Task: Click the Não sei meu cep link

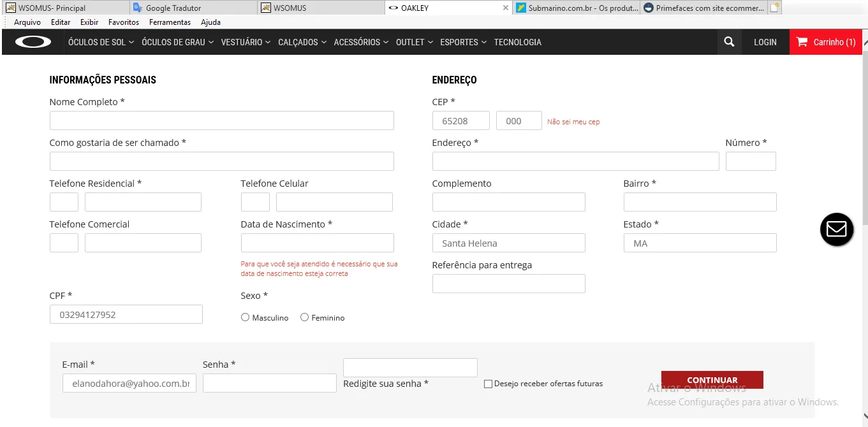Action: (x=573, y=122)
